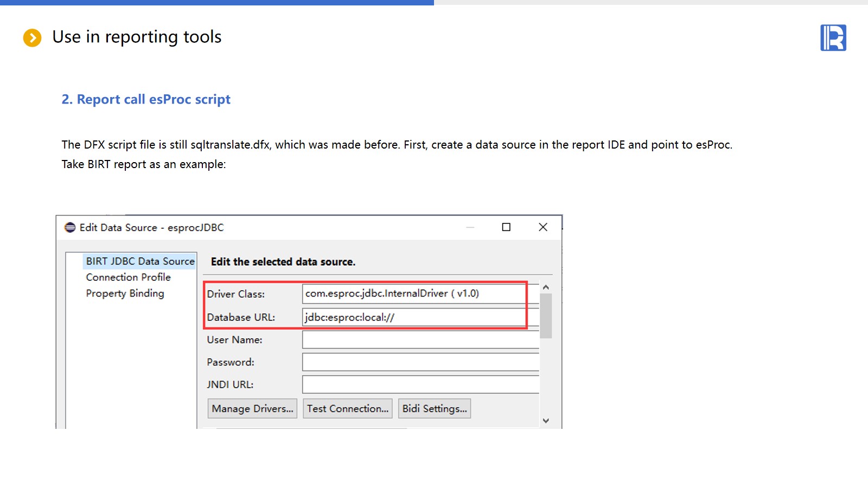Select BIRT JDBC Data Source item
868x488 pixels.
(x=140, y=261)
